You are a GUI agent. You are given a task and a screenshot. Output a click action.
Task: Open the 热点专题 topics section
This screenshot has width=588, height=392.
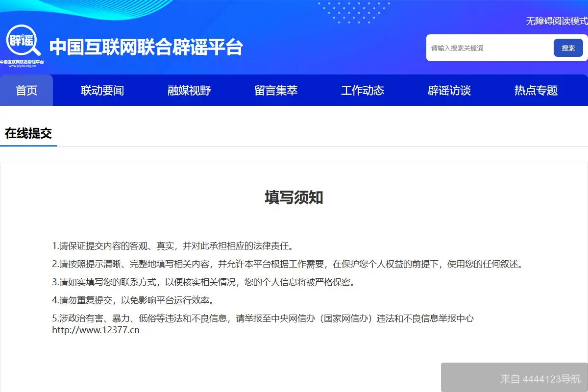point(535,90)
